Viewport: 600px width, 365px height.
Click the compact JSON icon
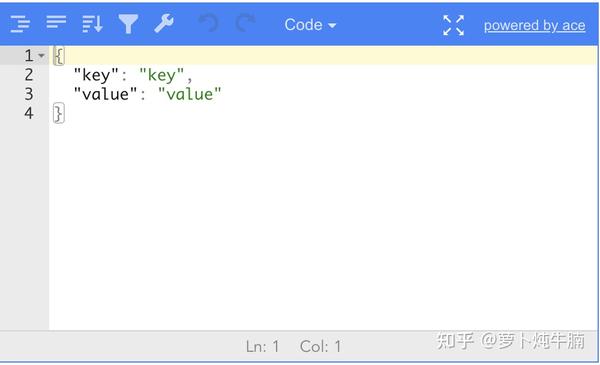tap(56, 22)
